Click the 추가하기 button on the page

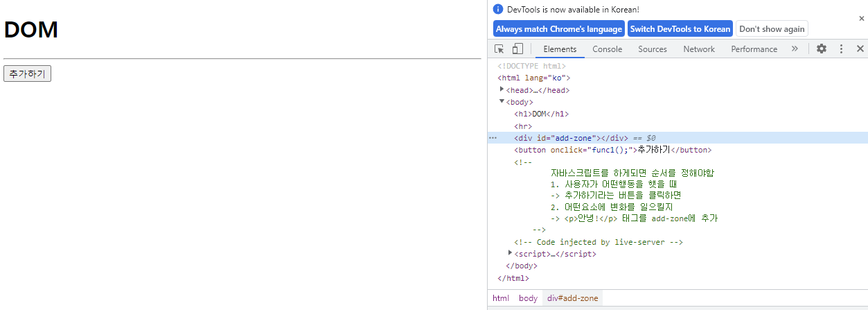28,74
